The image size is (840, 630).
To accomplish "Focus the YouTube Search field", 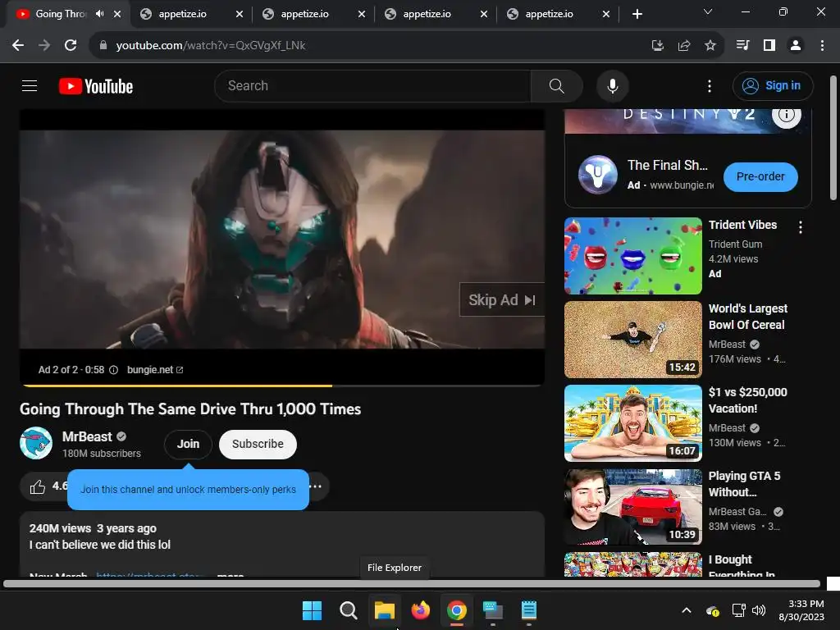I will [x=372, y=85].
